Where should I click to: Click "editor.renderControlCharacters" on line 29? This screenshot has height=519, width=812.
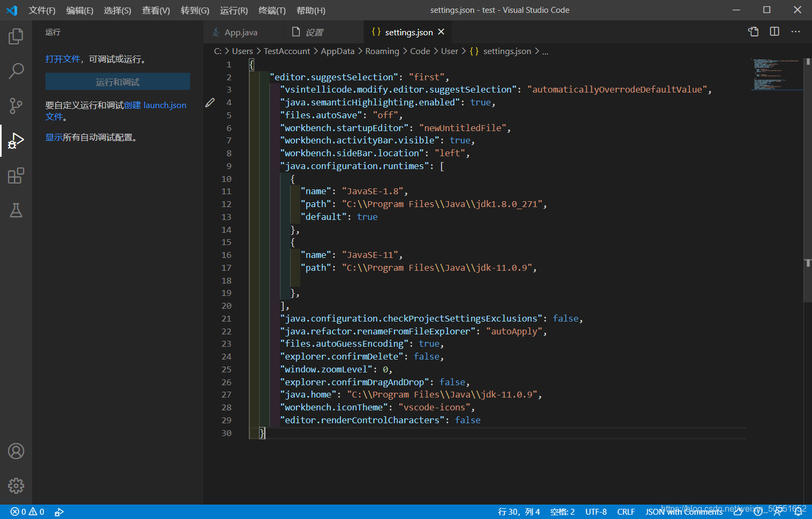pyautogui.click(x=362, y=420)
